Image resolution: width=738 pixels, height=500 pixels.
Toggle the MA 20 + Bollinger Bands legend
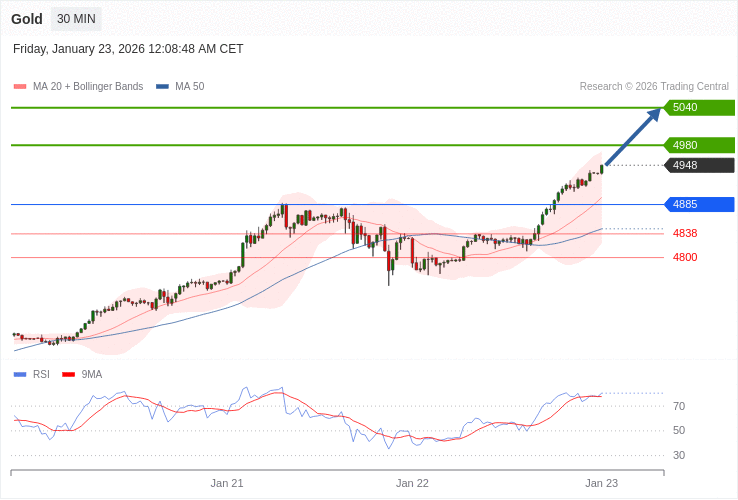click(87, 87)
